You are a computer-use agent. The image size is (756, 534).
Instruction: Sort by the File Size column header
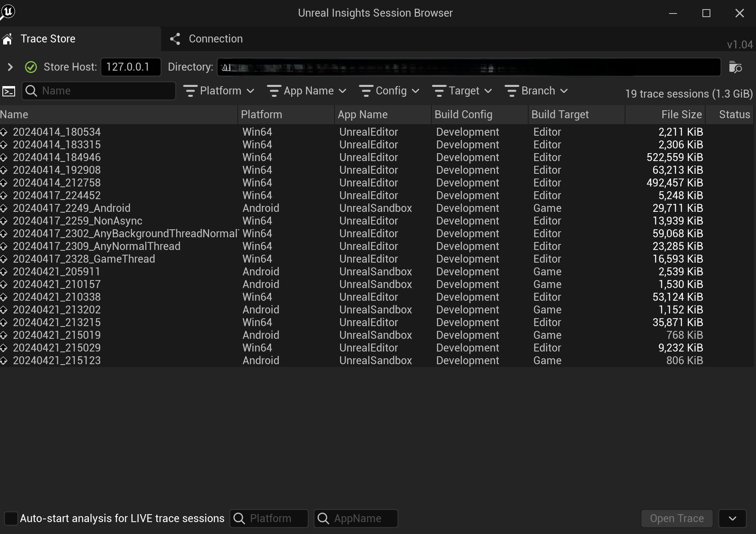[665, 115]
